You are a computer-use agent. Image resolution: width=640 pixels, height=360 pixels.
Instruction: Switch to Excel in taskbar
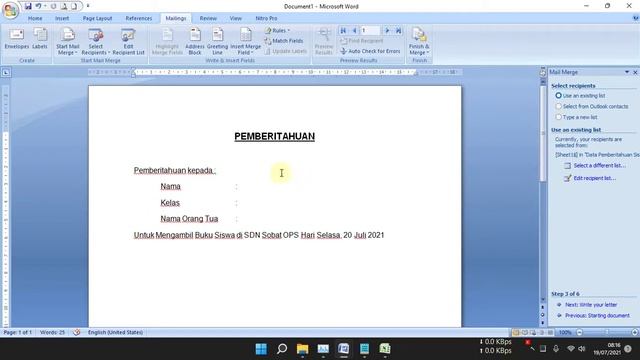pyautogui.click(x=384, y=349)
